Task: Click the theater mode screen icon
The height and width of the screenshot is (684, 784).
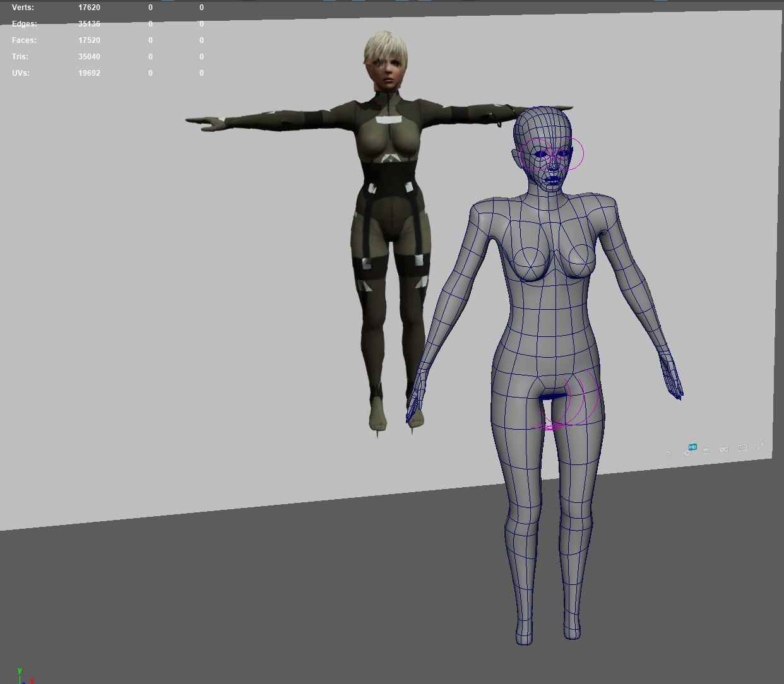Action: tap(742, 448)
